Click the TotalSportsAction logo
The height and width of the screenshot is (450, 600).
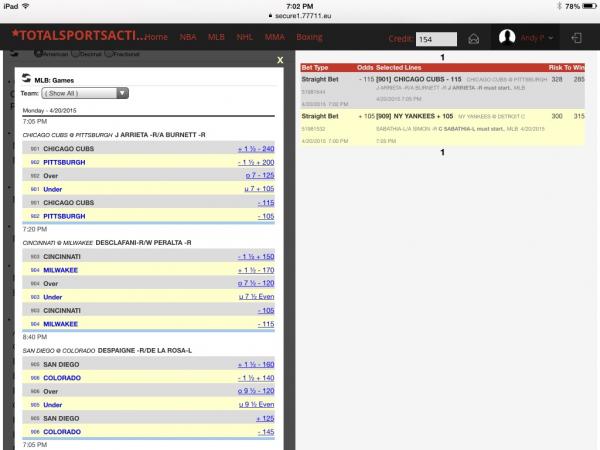[x=75, y=37]
